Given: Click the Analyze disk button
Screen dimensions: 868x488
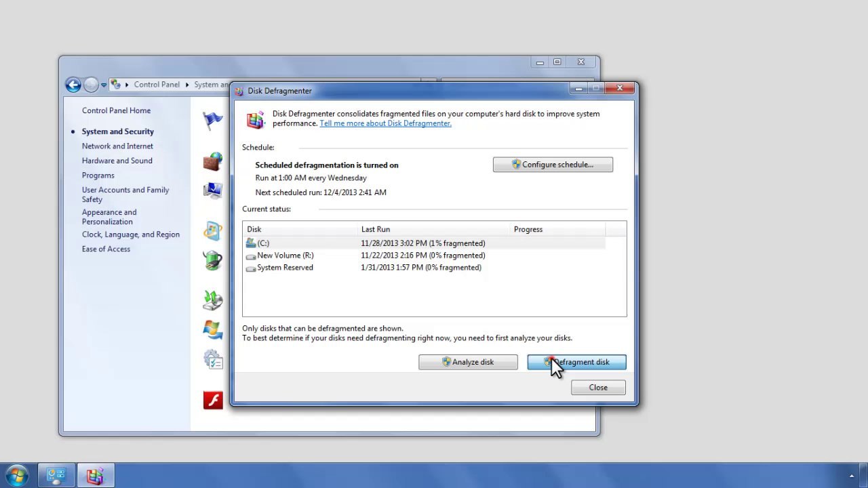Looking at the screenshot, I should 468,362.
